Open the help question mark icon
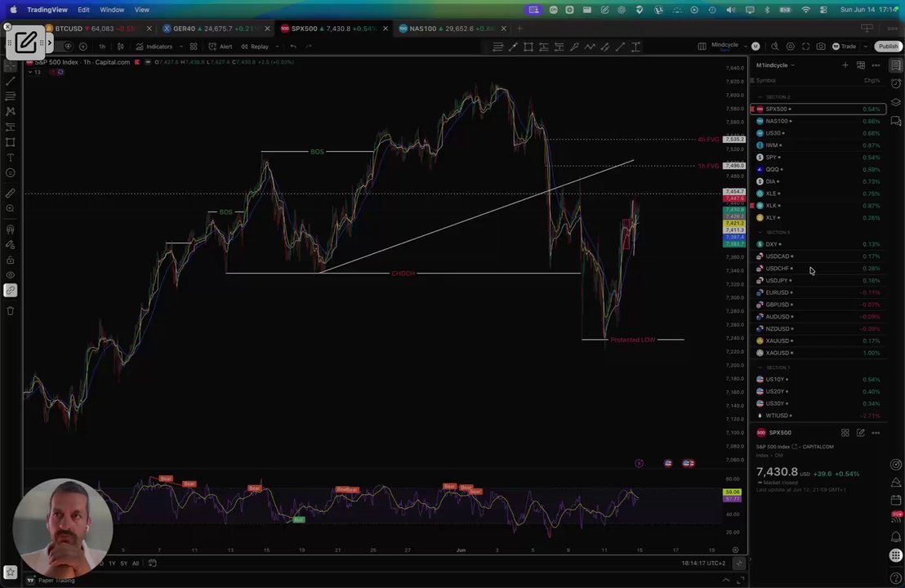The width and height of the screenshot is (905, 588). click(896, 579)
